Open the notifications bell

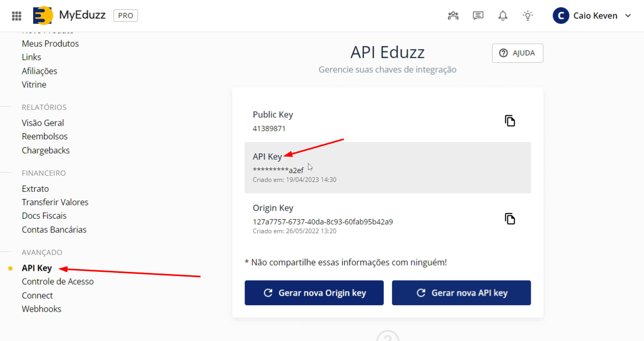503,16
